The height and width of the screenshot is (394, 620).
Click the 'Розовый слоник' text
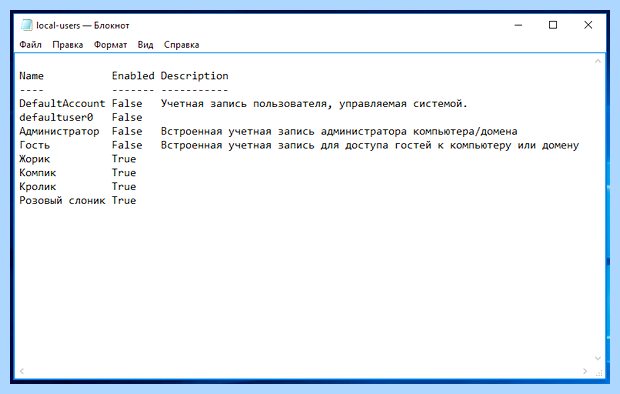pos(62,201)
